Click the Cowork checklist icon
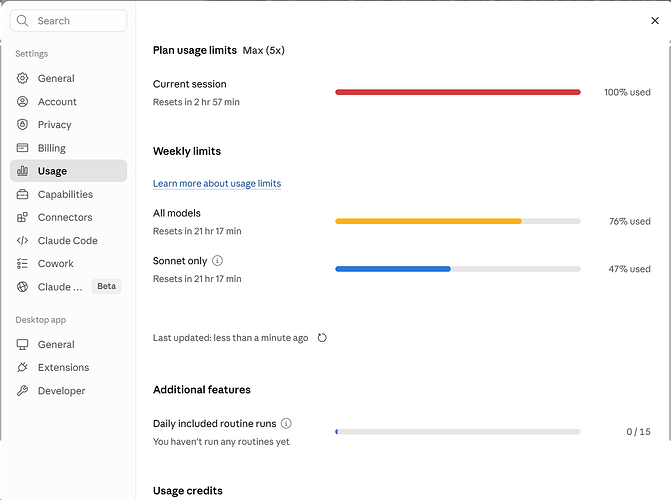This screenshot has width=671, height=500. pyautogui.click(x=22, y=264)
